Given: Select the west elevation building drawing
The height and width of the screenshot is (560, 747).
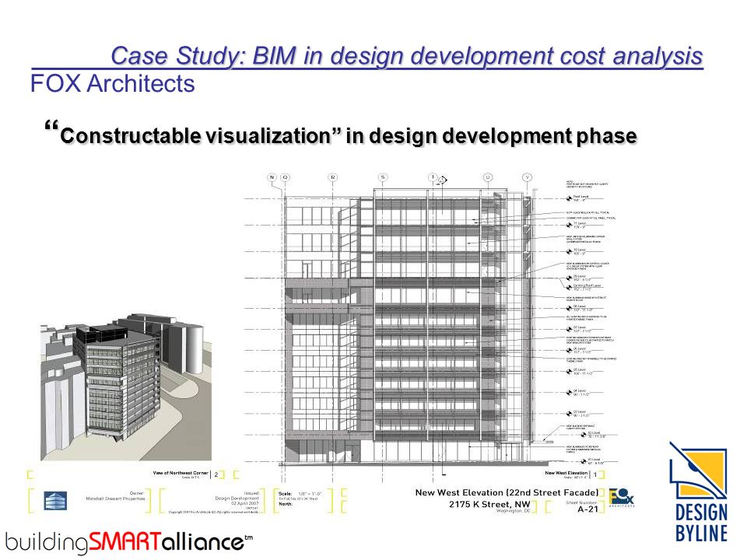Looking at the screenshot, I should pyautogui.click(x=408, y=328).
